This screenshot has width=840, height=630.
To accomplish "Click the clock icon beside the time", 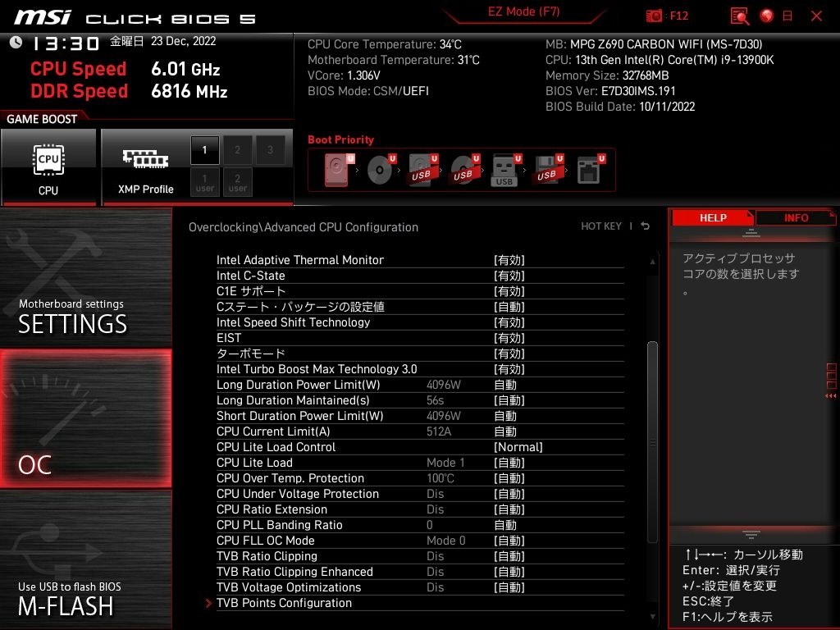I will tap(16, 43).
